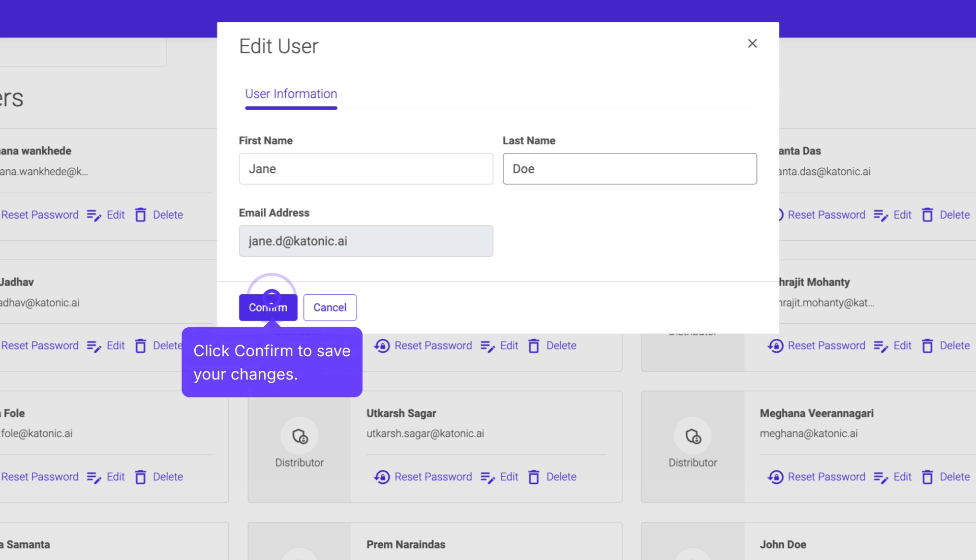Screen dimensions: 976x560
Task: Click the Last Name field containing Doe
Action: pyautogui.click(x=629, y=169)
